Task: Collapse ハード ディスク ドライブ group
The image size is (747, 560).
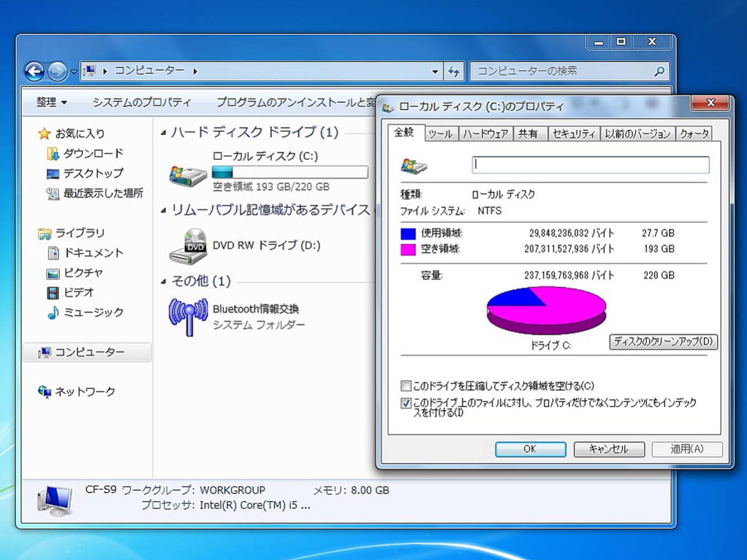Action: tap(164, 133)
